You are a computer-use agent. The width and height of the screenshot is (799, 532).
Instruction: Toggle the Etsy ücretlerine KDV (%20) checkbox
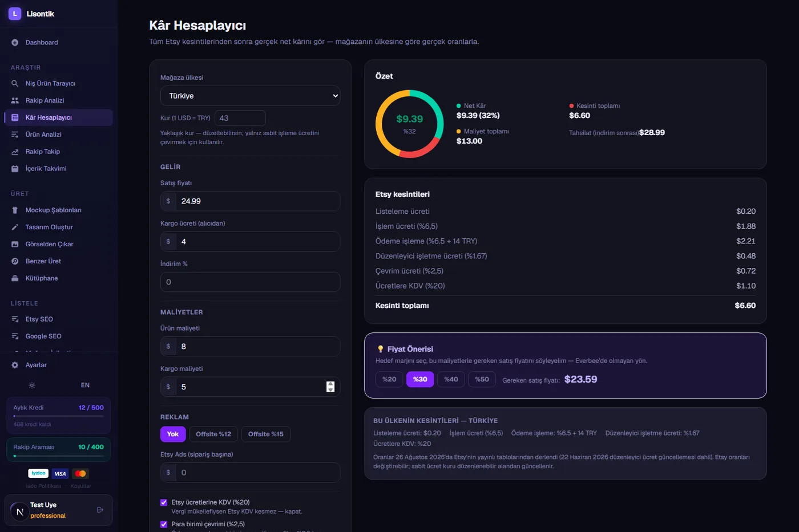(x=164, y=502)
